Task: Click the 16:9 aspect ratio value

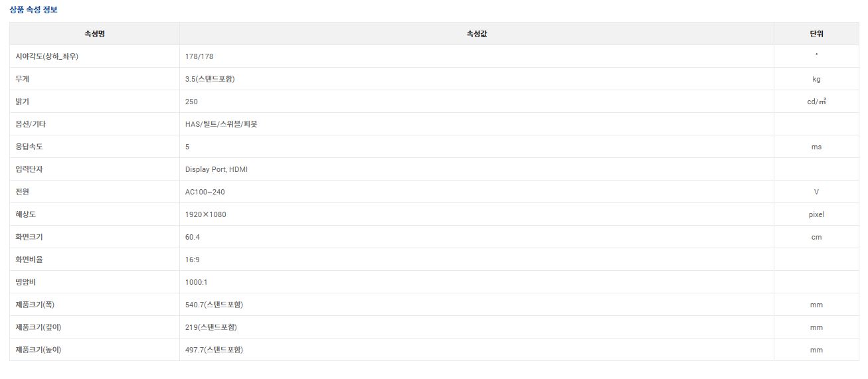Action: [x=193, y=260]
